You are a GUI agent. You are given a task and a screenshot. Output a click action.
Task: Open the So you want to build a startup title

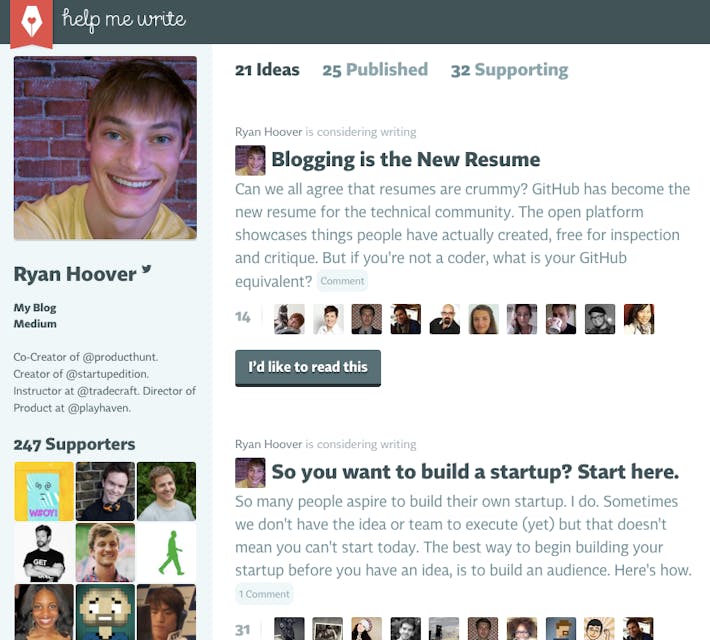(x=475, y=472)
